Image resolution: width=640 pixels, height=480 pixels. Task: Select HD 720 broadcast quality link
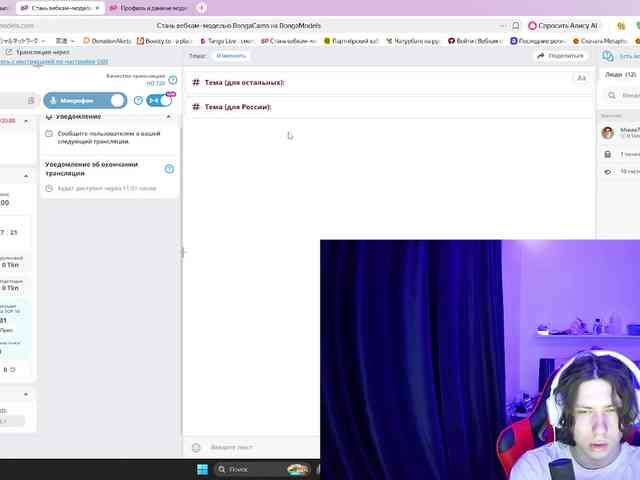(x=155, y=83)
